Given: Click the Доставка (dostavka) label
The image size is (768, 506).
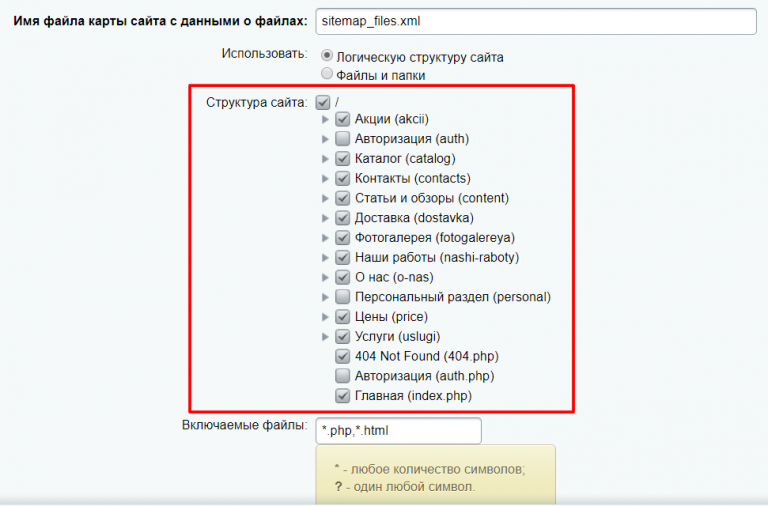Looking at the screenshot, I should coord(414,218).
